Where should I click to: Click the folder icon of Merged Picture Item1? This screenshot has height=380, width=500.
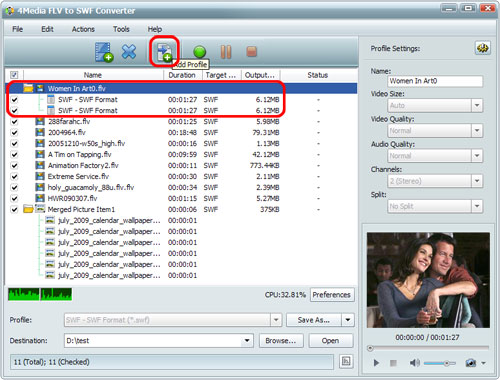[28, 209]
